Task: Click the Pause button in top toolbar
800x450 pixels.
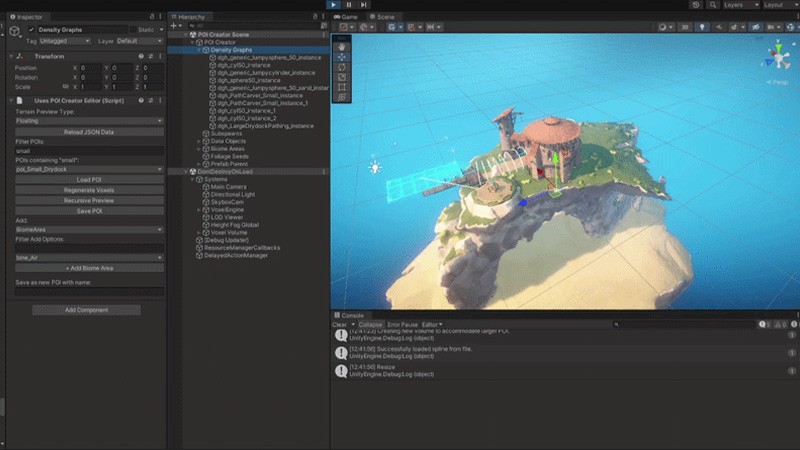Action: pyautogui.click(x=348, y=5)
